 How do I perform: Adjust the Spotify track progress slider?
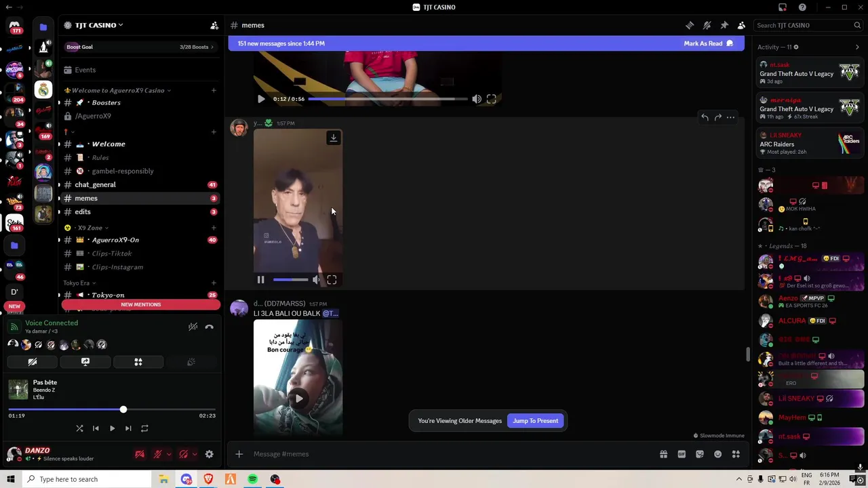click(x=112, y=409)
